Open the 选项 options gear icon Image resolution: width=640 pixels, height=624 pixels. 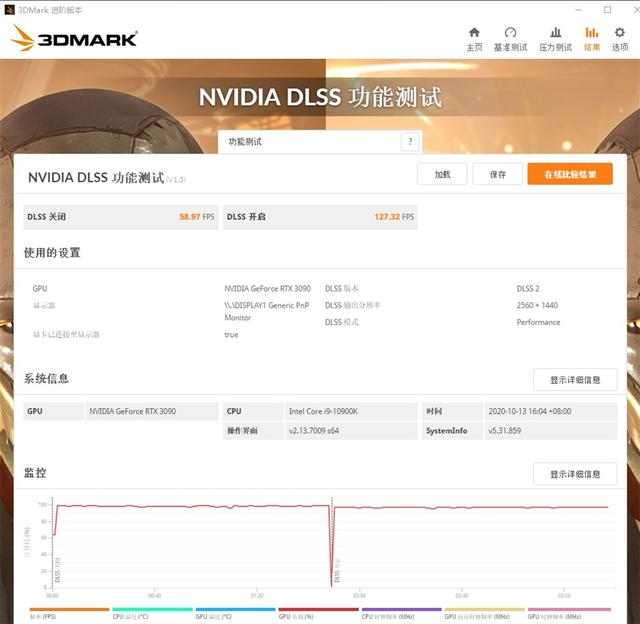(x=620, y=39)
